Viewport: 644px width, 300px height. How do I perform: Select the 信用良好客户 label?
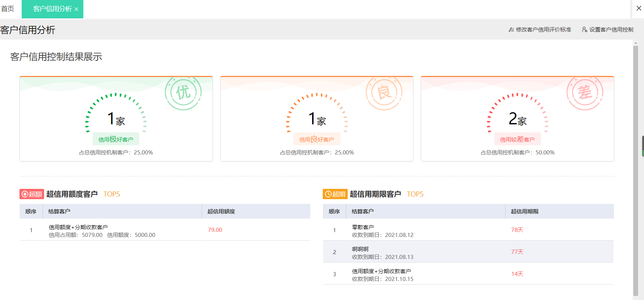click(x=316, y=139)
